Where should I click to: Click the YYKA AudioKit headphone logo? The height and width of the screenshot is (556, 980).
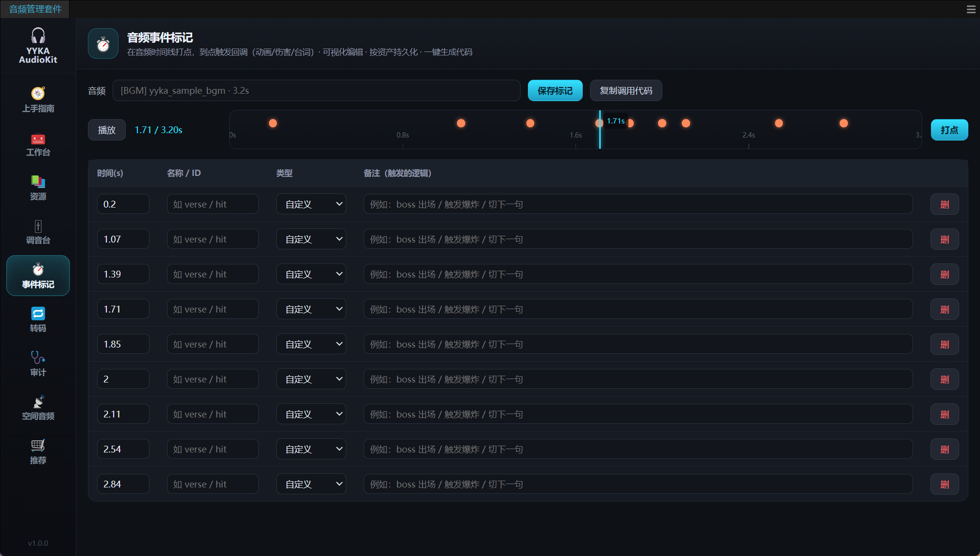[38, 36]
